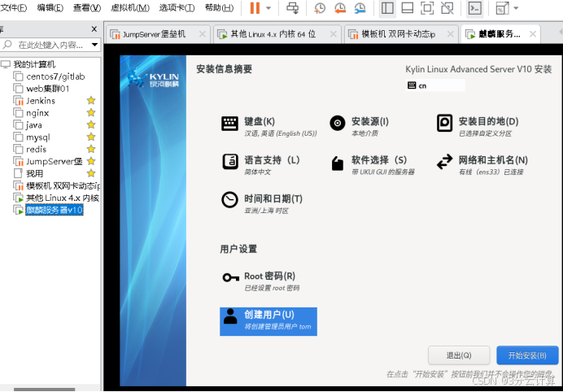Click the send Ctrl+Alt+Del toolbar icon
This screenshot has height=392, width=563.
tap(292, 8)
